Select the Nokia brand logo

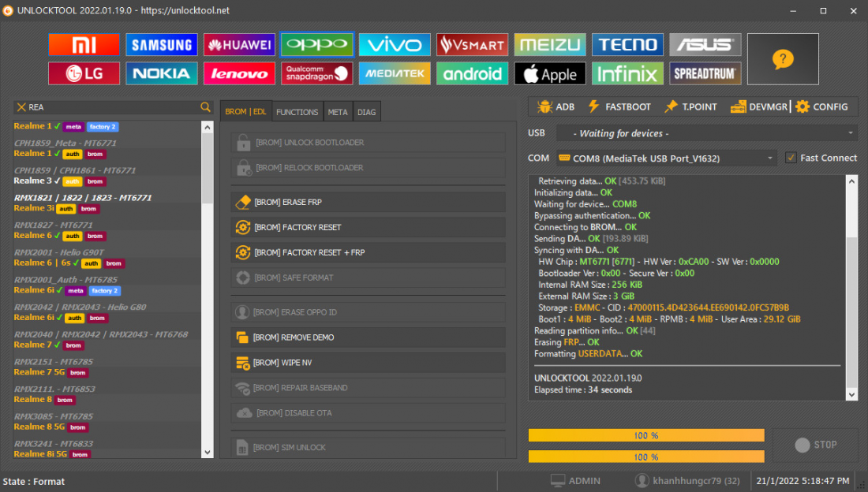[x=162, y=73]
